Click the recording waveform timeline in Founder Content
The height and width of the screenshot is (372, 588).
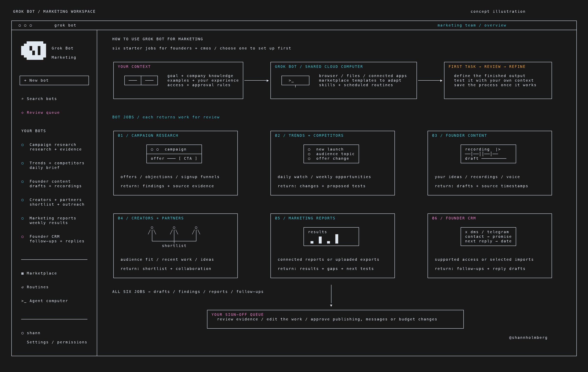481,154
